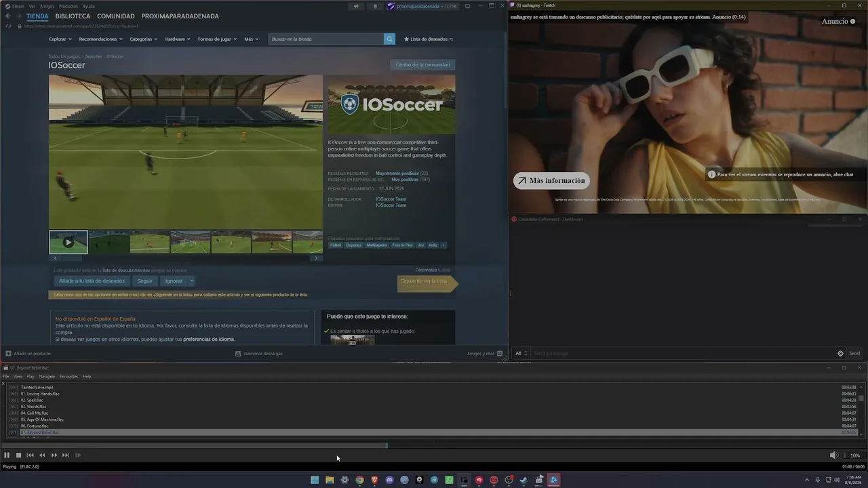Expand the Categorías dropdown in Steam store
Screen dimensions: 868x488
coord(144,39)
